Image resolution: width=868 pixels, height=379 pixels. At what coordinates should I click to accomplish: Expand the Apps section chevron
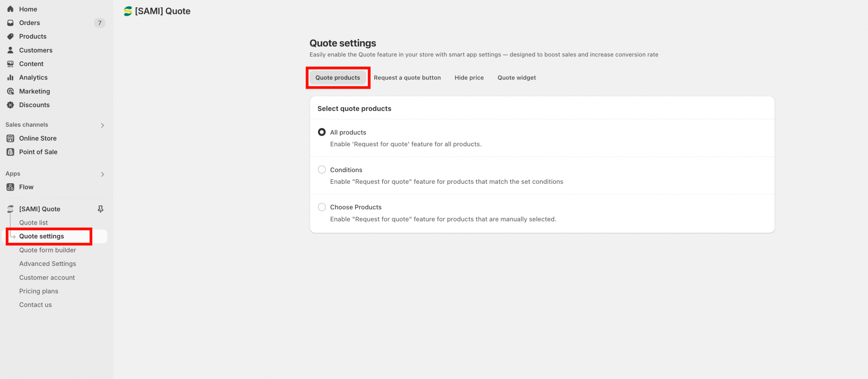pyautogui.click(x=102, y=174)
